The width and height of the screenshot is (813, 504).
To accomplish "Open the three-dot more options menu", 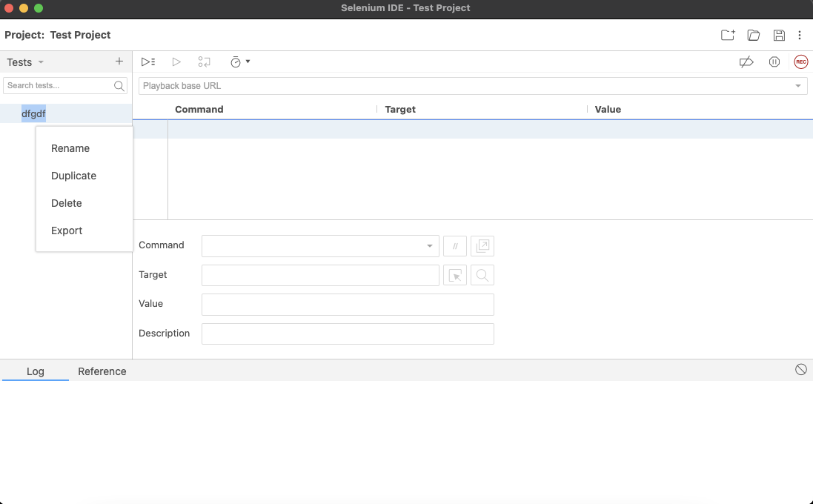I will (800, 35).
